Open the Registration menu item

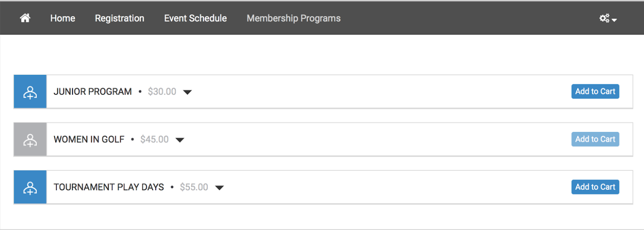[120, 18]
